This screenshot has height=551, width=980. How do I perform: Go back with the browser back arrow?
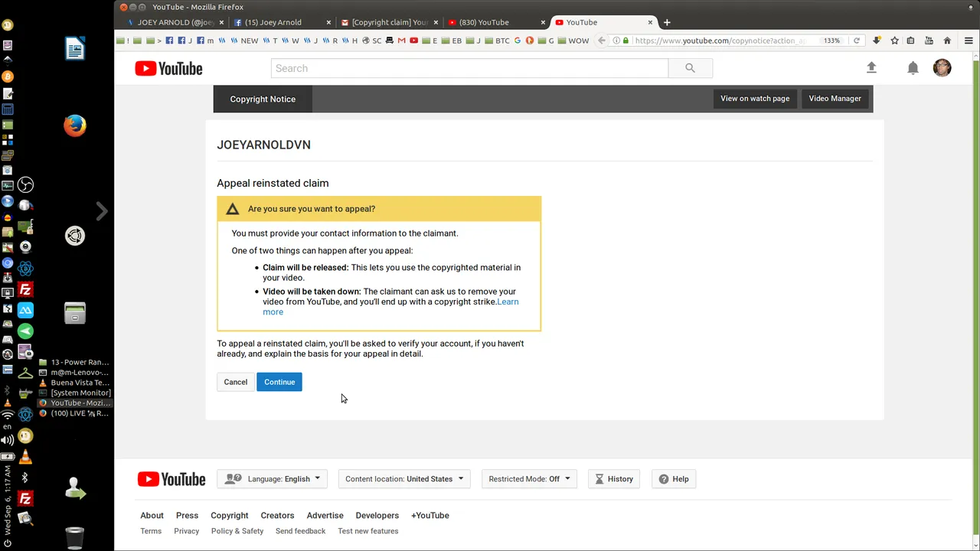602,41
